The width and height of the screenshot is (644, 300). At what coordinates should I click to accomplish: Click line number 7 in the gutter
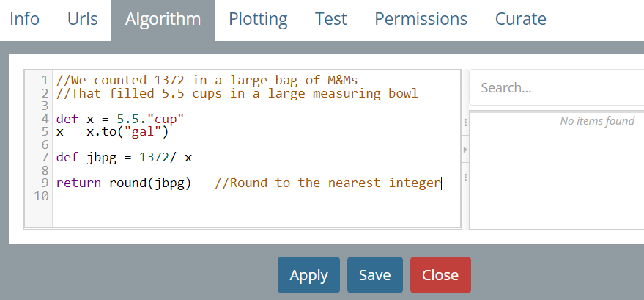(45, 157)
